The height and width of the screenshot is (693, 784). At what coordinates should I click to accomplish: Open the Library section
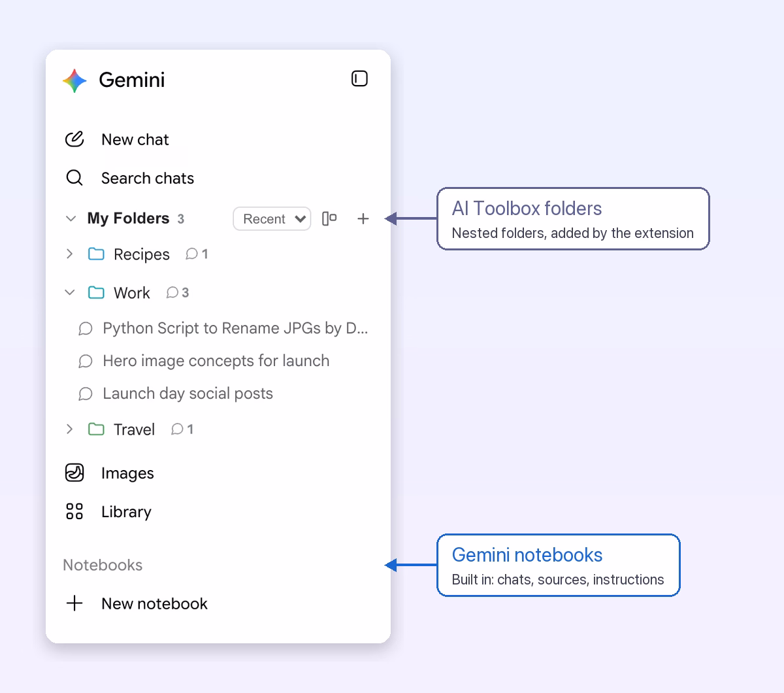126,511
